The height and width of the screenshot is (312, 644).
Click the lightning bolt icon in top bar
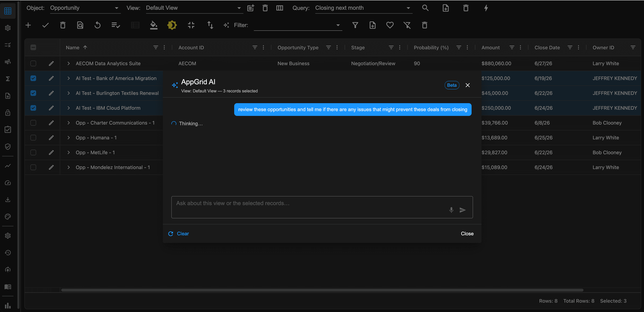(486, 8)
